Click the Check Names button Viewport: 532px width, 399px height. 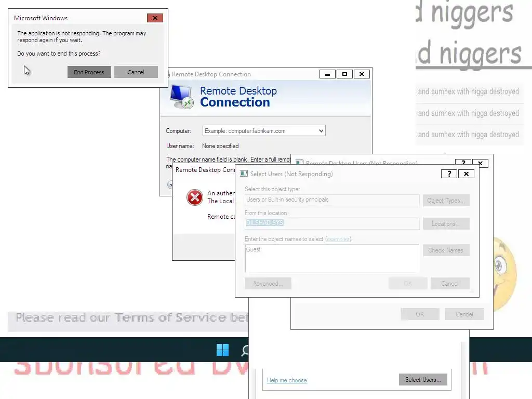pyautogui.click(x=446, y=250)
